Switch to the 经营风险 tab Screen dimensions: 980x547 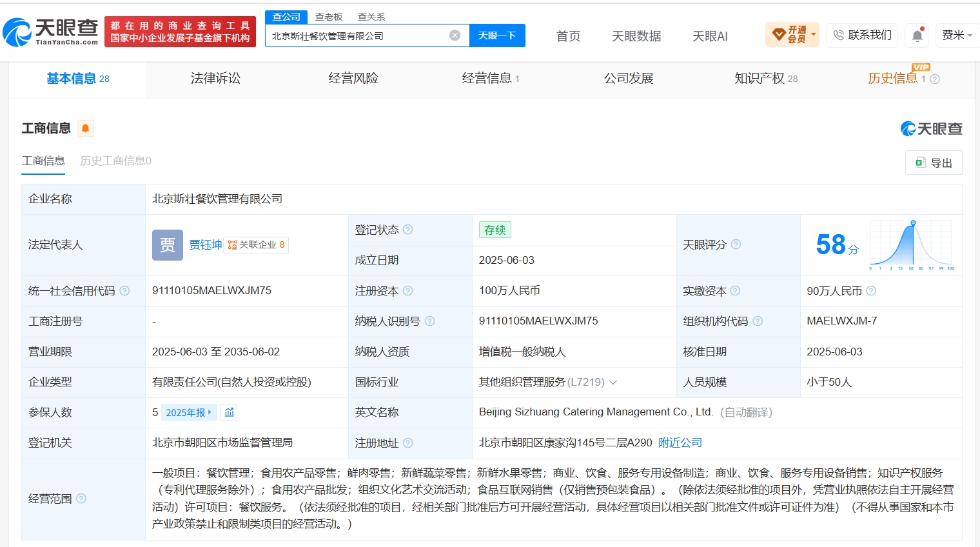tap(353, 79)
